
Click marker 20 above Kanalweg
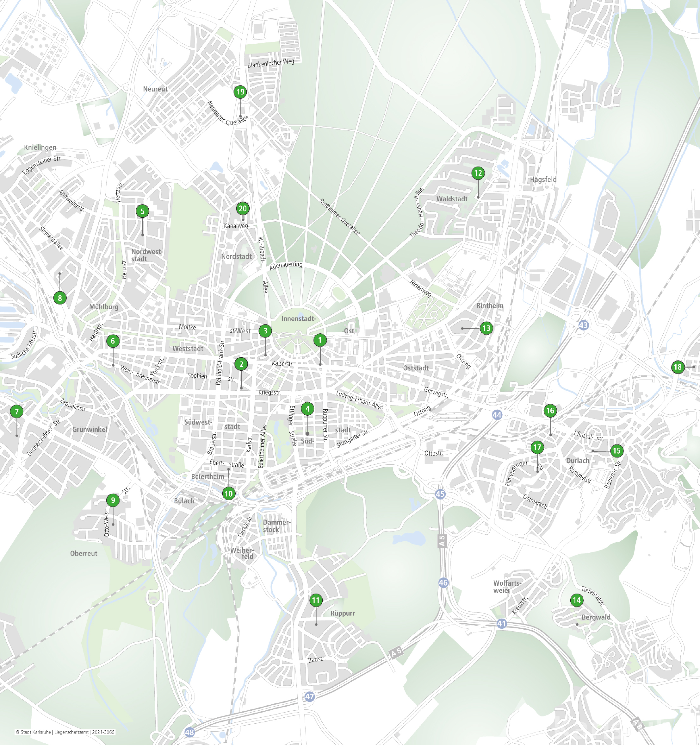coord(243,209)
